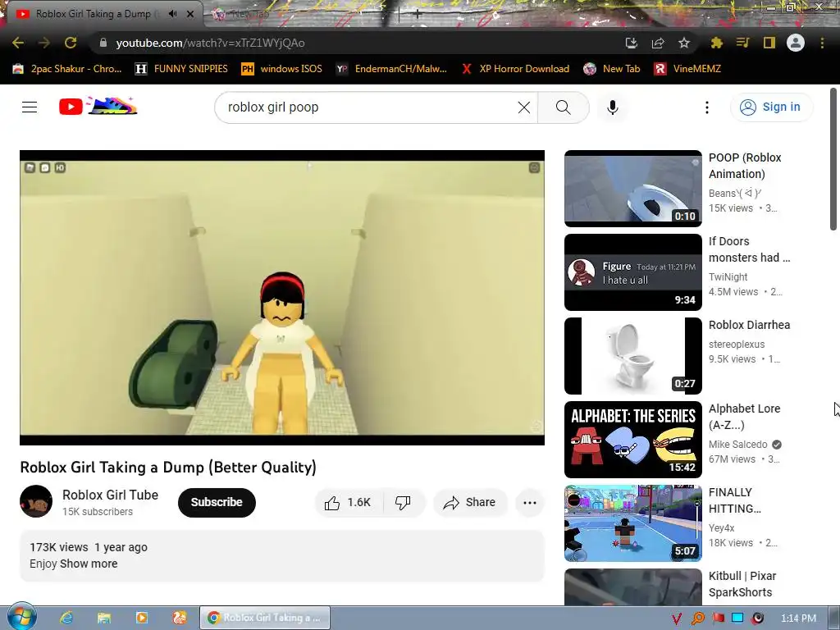Click the video player area

pos(282,297)
